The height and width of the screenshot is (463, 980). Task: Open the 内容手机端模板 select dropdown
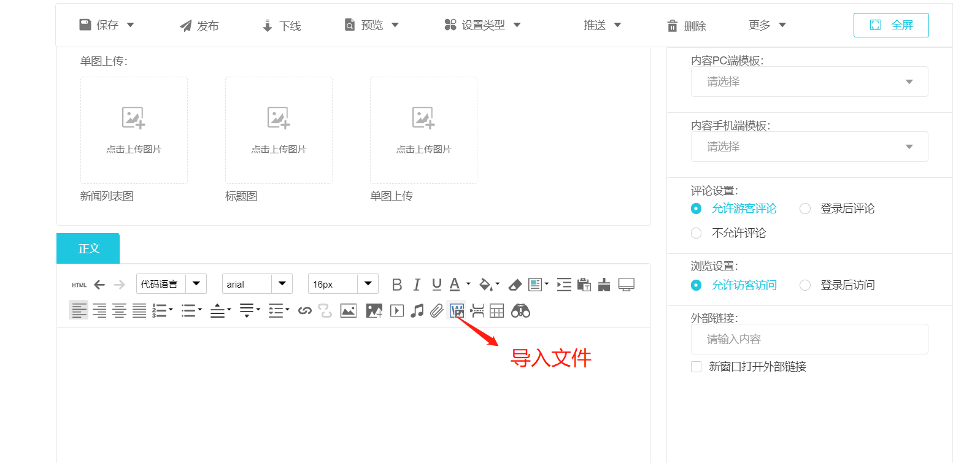[x=809, y=147]
